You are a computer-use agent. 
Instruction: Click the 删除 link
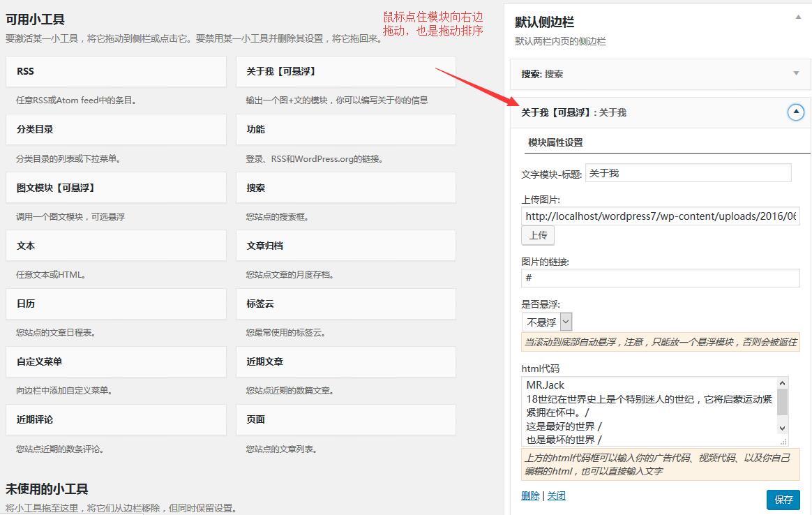[x=530, y=495]
